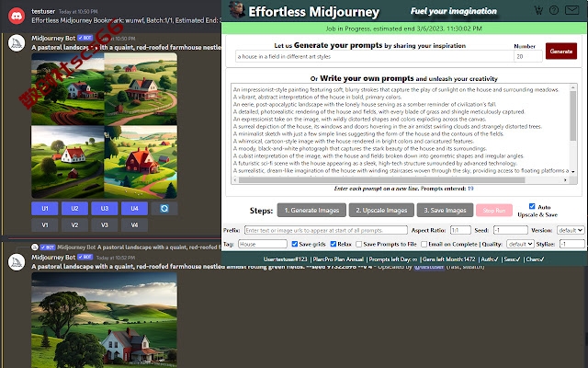The image size is (588, 368).
Task: Enable Save Prompts to File checkbox
Action: pos(359,244)
